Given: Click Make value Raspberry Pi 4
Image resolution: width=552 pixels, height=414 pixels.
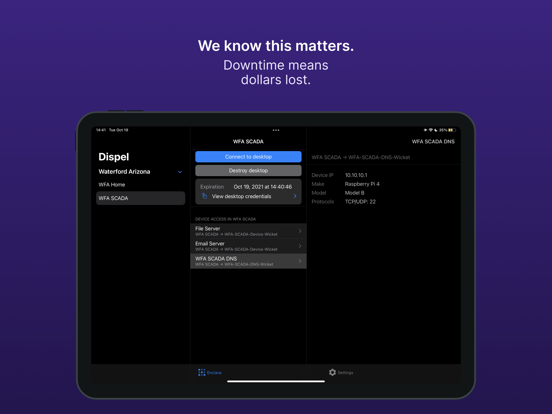Looking at the screenshot, I should click(362, 184).
